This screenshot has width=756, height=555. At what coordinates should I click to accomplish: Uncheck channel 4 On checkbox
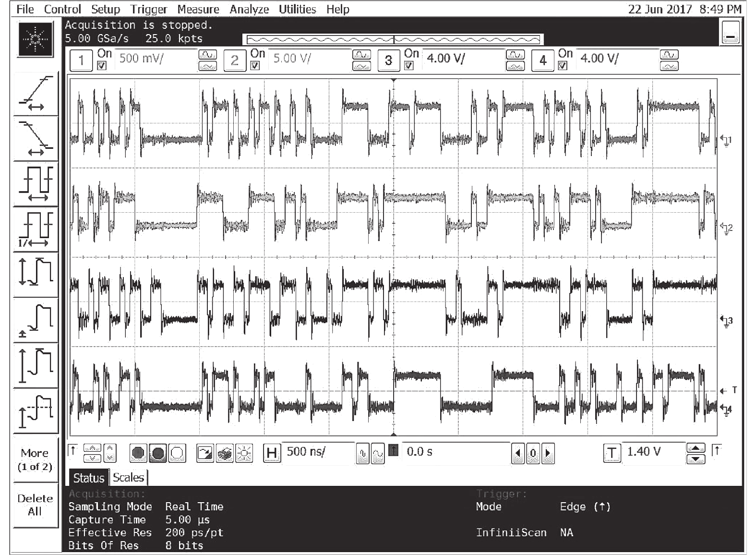tap(563, 66)
